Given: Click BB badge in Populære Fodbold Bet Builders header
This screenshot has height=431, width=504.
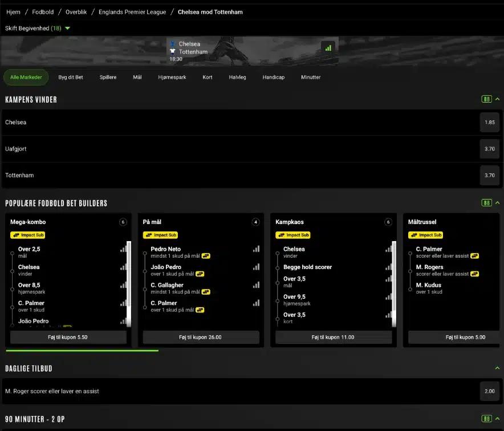Looking at the screenshot, I should [487, 203].
